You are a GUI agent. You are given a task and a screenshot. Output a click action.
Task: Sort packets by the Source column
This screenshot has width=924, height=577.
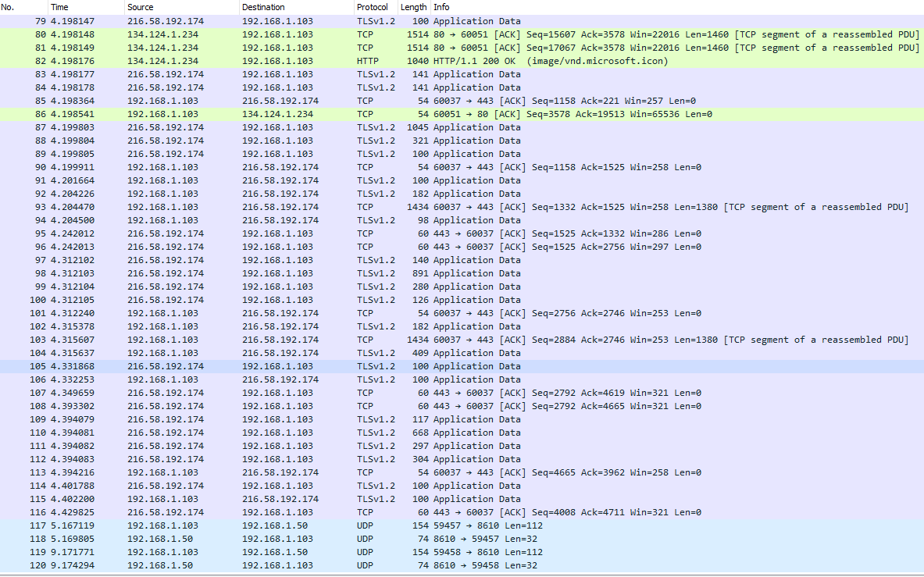pyautogui.click(x=139, y=7)
